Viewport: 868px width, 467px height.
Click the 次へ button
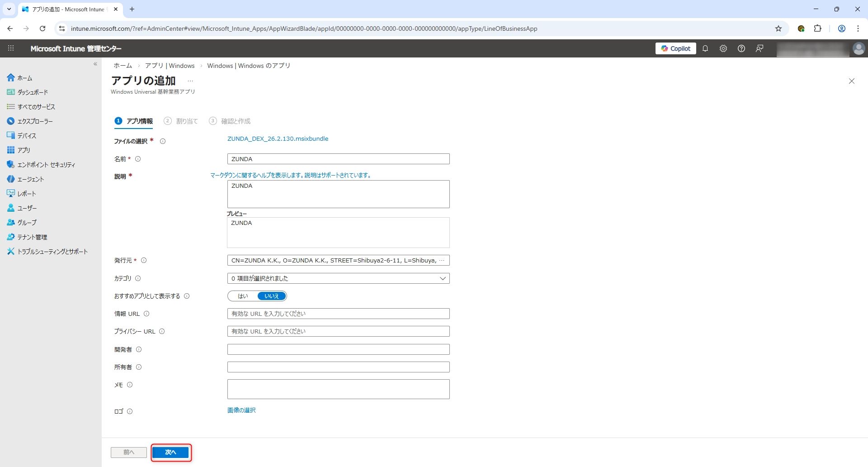point(170,452)
